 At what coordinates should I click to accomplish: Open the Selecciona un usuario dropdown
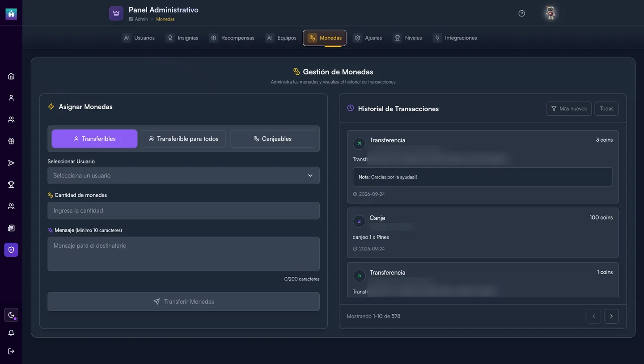(183, 176)
